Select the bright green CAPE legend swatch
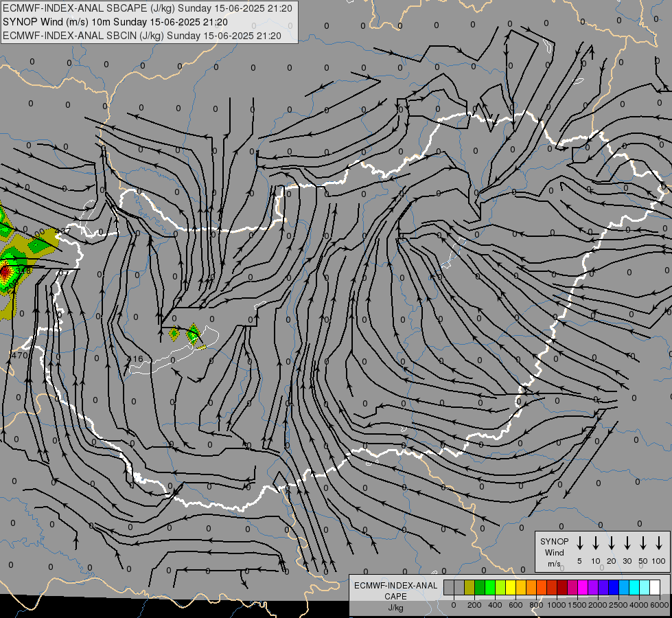Screen dimensions: 672x618 pyautogui.click(x=490, y=587)
